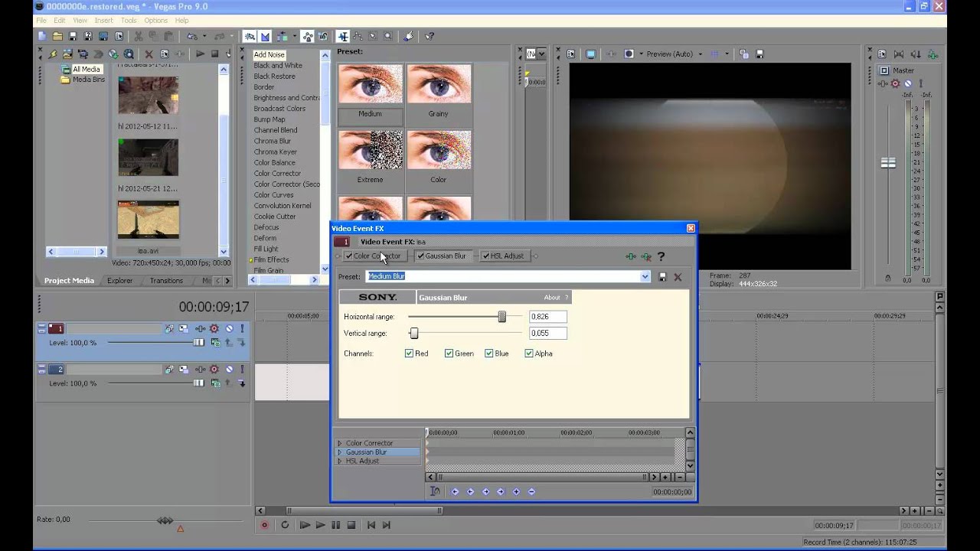This screenshot has width=980, height=551.
Task: Select the Extreme noise preset thumbnail
Action: coord(370,150)
